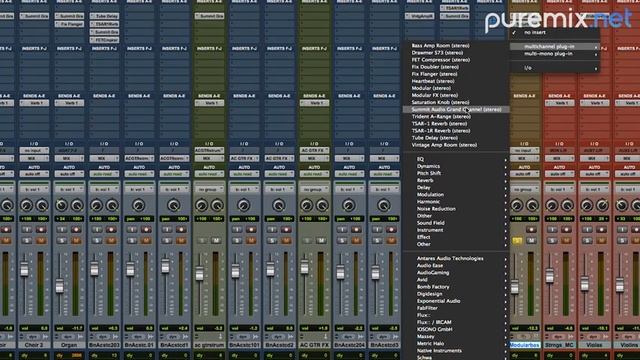Mute the Choir 2 track

coord(41,240)
